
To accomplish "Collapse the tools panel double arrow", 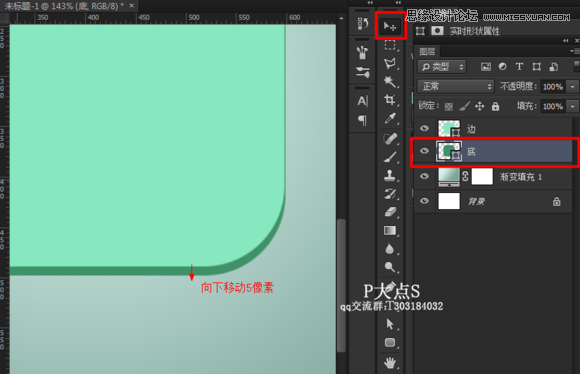I will [398, 3].
